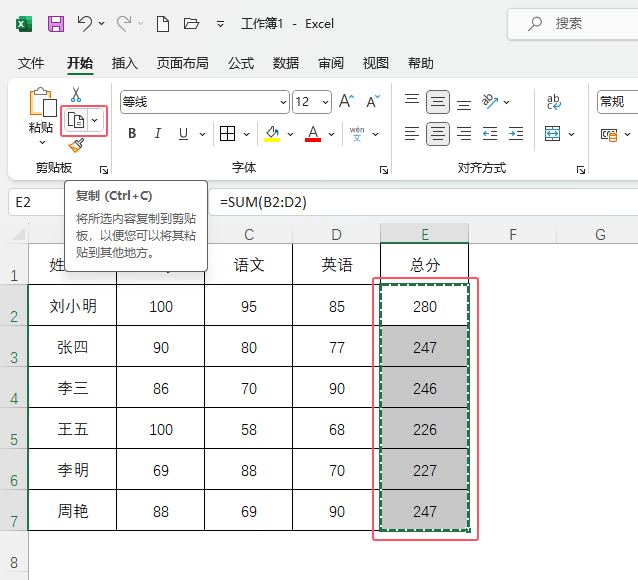Open the 剪贴板 dialog launcher

point(104,170)
